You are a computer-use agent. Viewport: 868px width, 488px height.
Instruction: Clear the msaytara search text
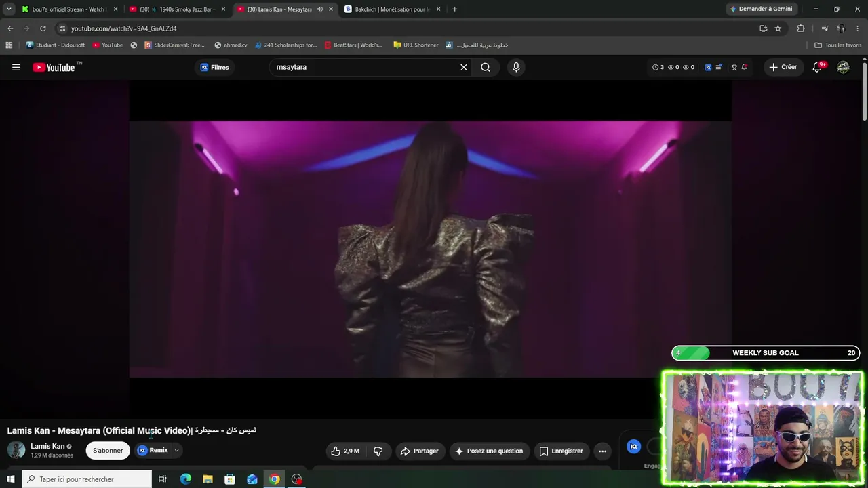pos(464,67)
